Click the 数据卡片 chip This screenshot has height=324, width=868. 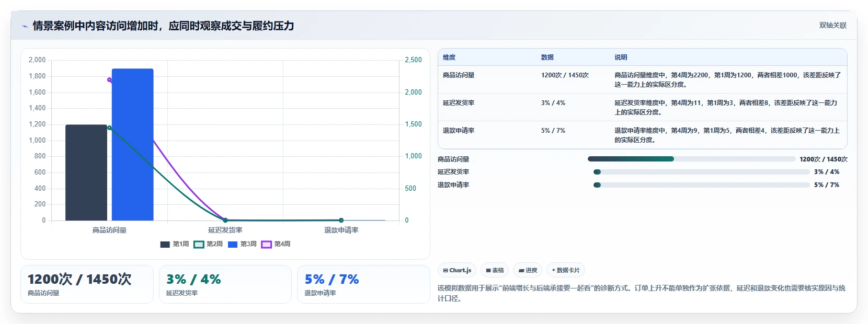(566, 270)
